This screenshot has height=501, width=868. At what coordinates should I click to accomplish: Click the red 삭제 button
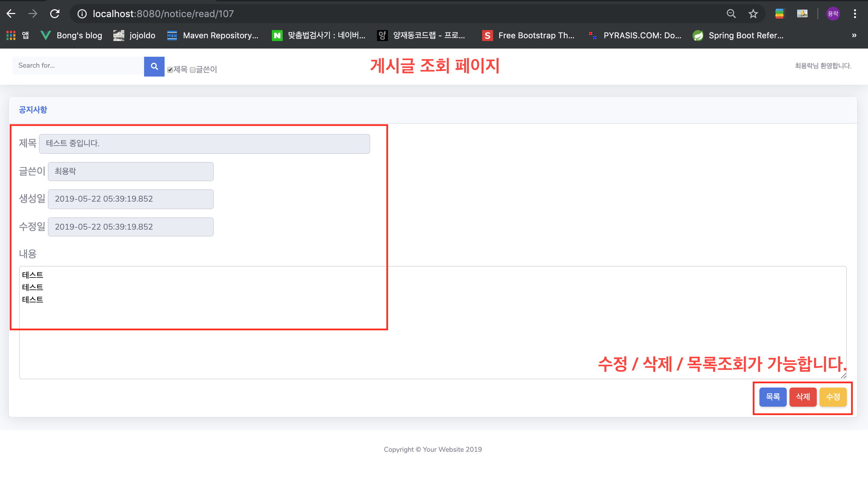803,397
